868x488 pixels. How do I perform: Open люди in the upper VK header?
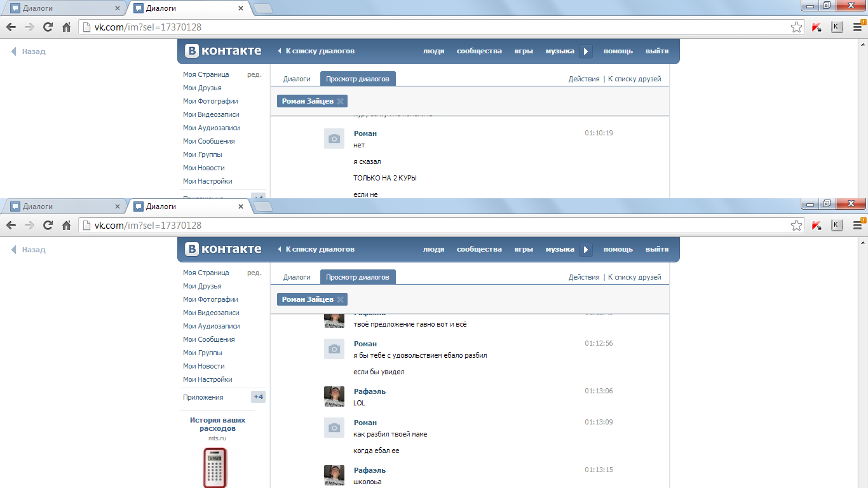pyautogui.click(x=434, y=51)
